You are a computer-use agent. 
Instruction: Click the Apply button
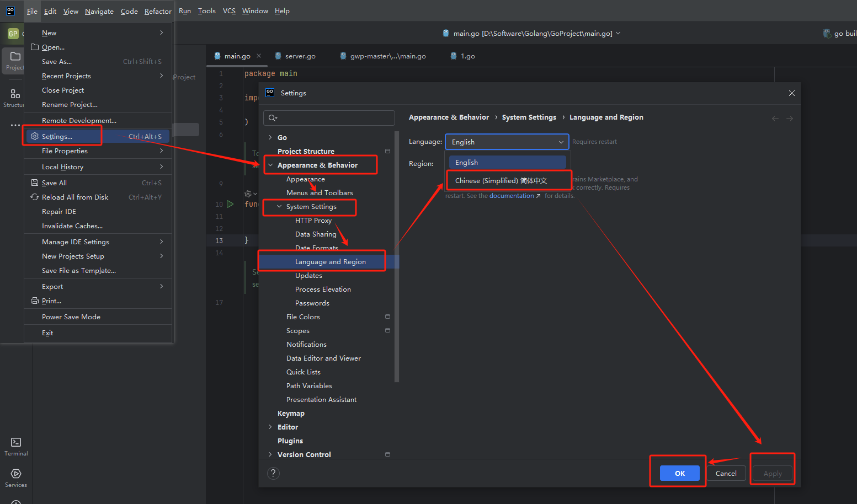tap(773, 473)
